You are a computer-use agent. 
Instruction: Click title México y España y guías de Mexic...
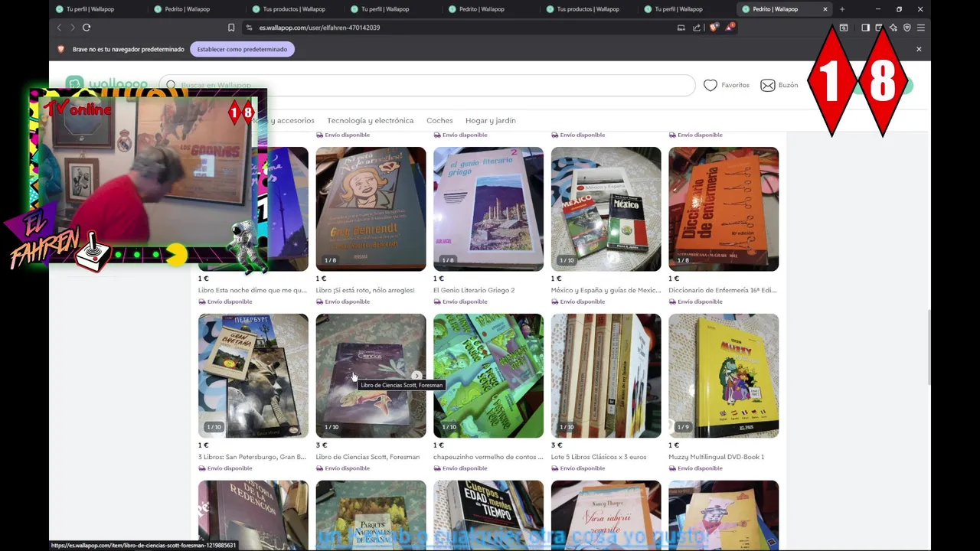[x=606, y=290]
